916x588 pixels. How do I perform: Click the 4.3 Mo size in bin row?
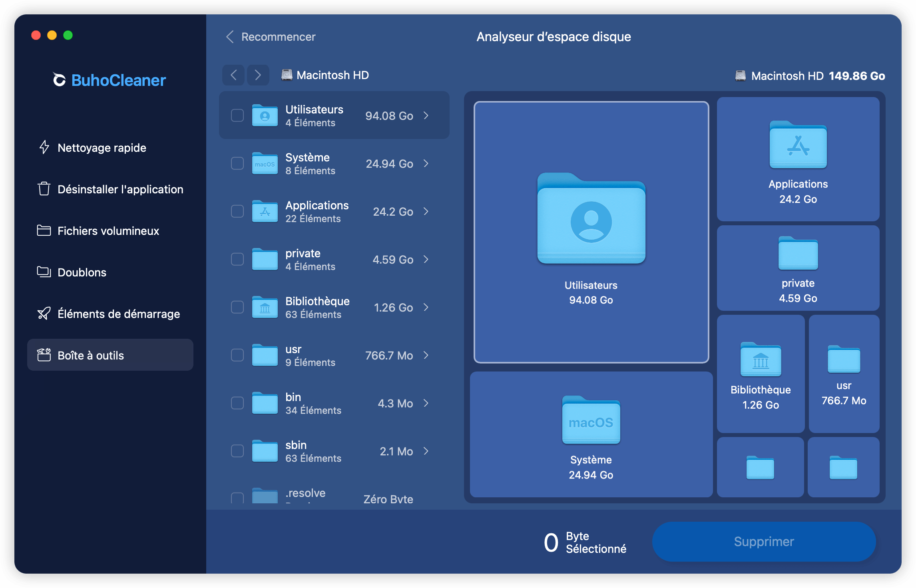click(395, 403)
